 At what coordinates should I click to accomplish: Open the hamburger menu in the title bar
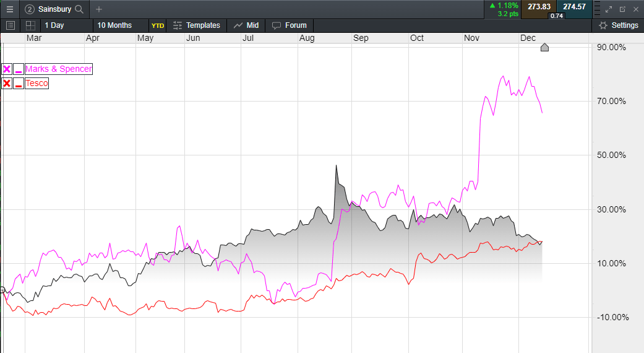(x=9, y=9)
